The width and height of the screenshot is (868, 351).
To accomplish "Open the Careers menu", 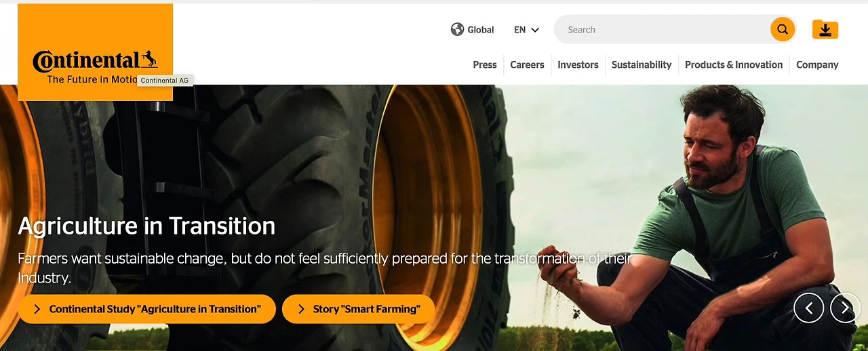I will tap(527, 65).
